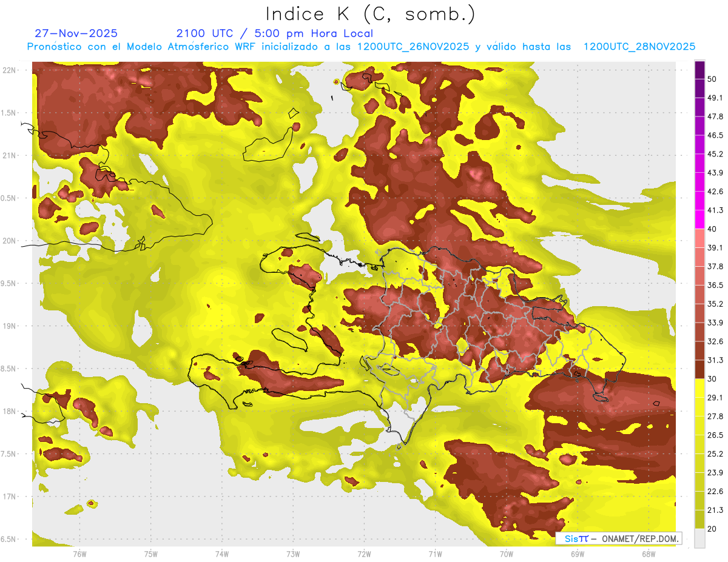
Task: Click the '19N' latitude label
Action: [10, 326]
